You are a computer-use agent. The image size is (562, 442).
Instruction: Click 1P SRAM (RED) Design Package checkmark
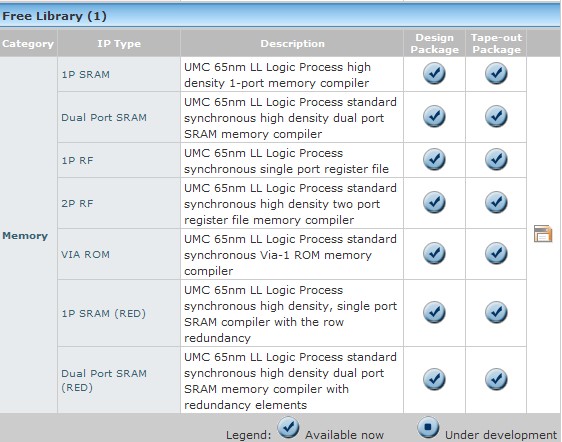click(434, 312)
